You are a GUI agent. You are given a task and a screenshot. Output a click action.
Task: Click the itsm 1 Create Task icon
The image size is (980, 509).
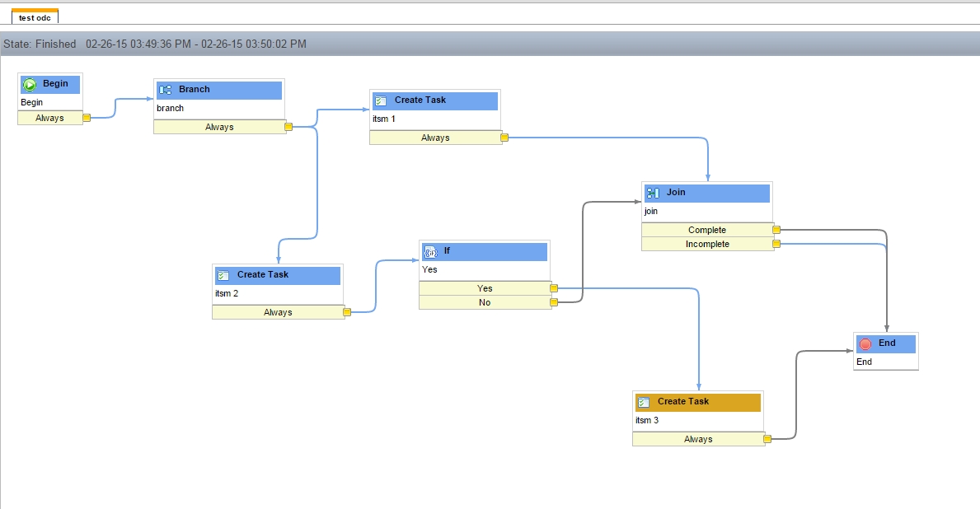pyautogui.click(x=380, y=100)
